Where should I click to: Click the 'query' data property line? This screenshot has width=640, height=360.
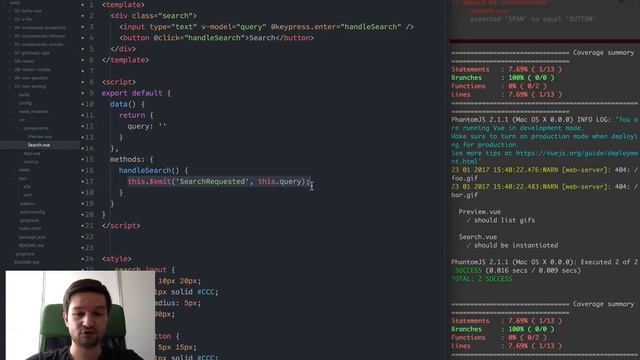(x=147, y=126)
